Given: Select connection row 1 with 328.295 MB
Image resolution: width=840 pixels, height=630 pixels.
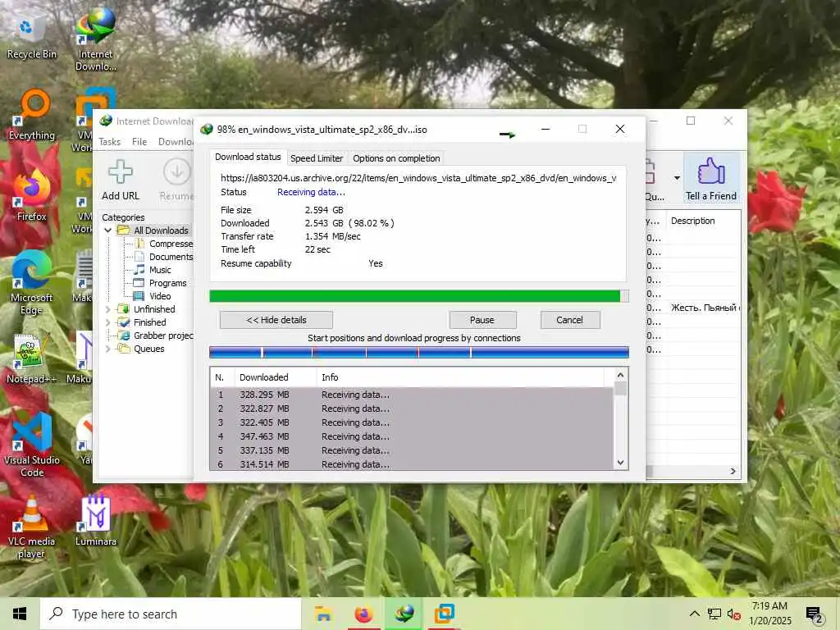Looking at the screenshot, I should point(412,395).
